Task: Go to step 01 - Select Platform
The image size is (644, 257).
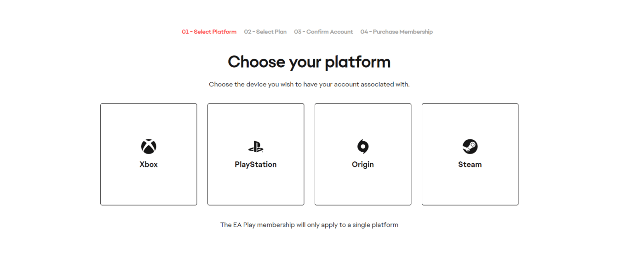Action: pos(209,32)
